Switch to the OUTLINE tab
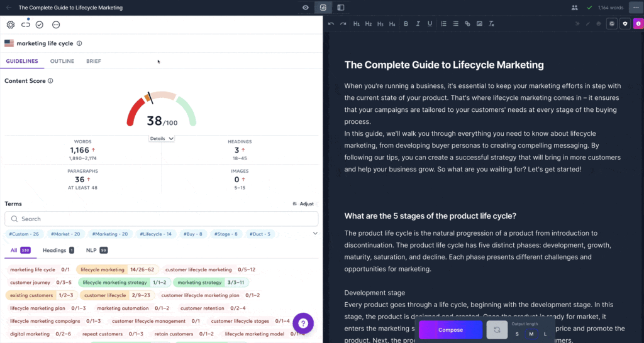 [62, 61]
